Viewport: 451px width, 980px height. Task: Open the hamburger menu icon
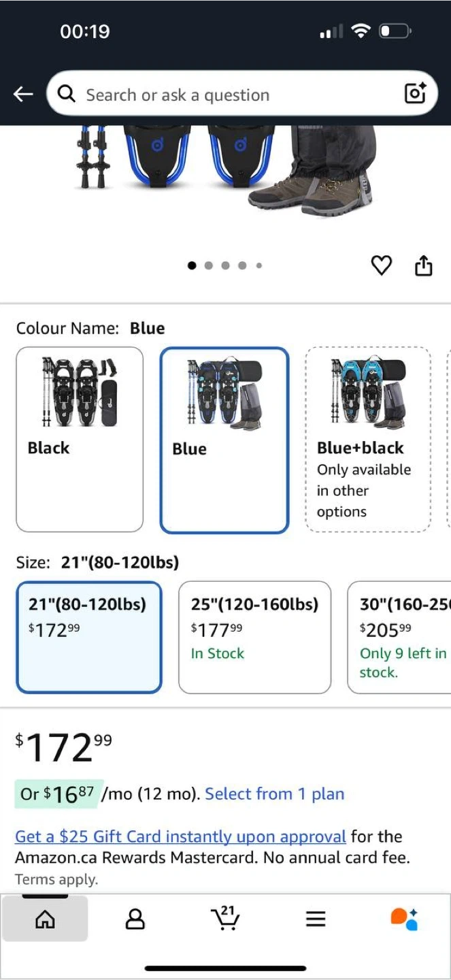coord(315,919)
